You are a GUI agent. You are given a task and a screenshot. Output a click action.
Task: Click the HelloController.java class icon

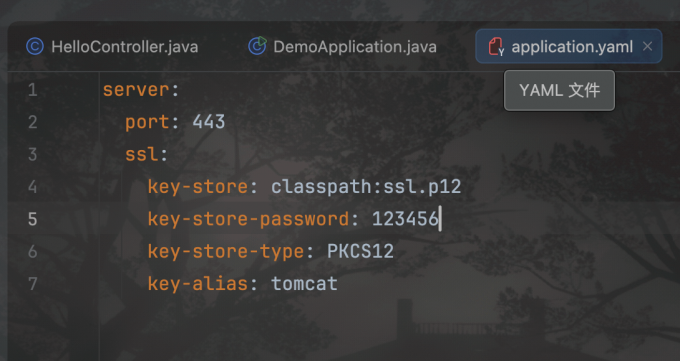(x=35, y=46)
